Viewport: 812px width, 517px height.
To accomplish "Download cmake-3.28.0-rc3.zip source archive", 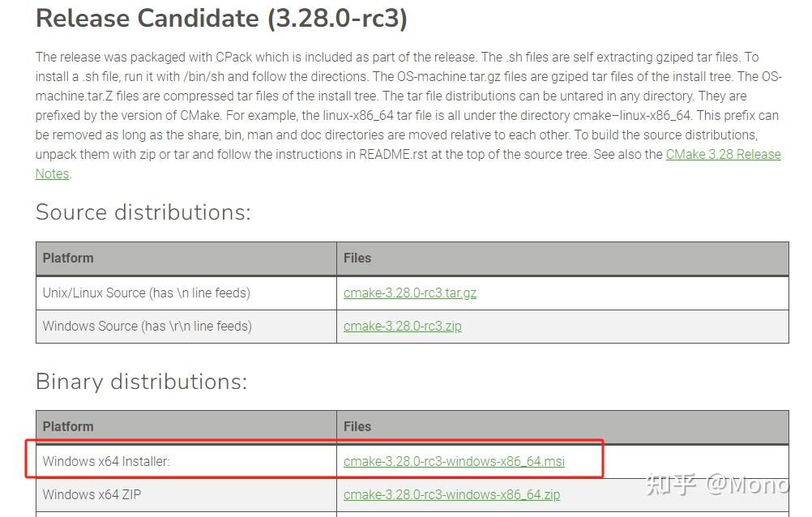I will tap(403, 327).
